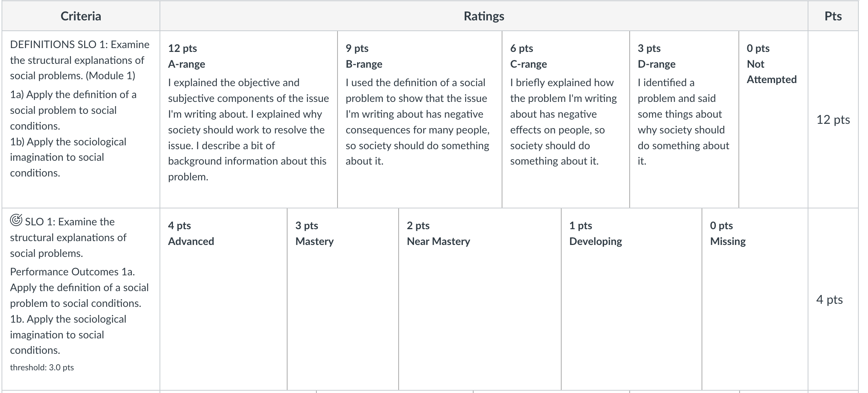Select the 6 pts C-range rating
The width and height of the screenshot is (868, 393).
(566, 120)
